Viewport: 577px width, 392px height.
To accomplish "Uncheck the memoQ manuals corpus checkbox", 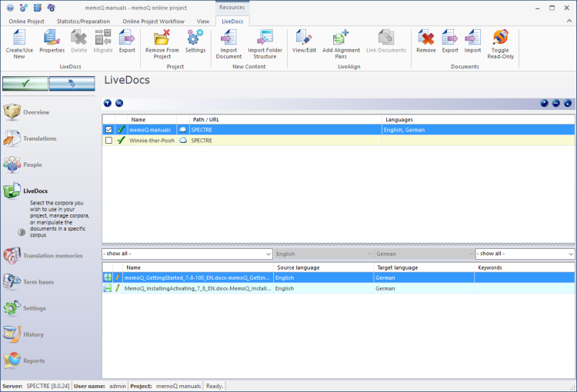I will pos(108,130).
